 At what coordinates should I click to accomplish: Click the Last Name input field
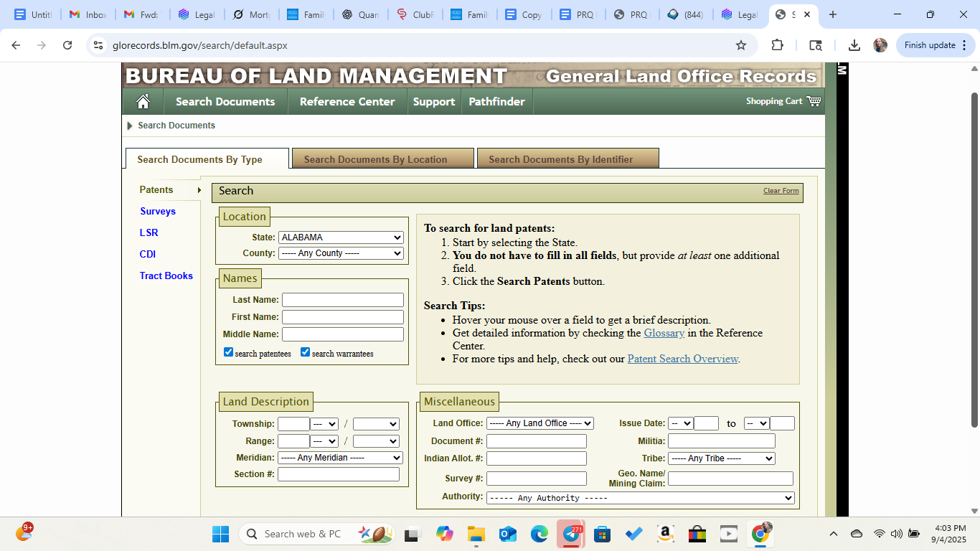[342, 300]
